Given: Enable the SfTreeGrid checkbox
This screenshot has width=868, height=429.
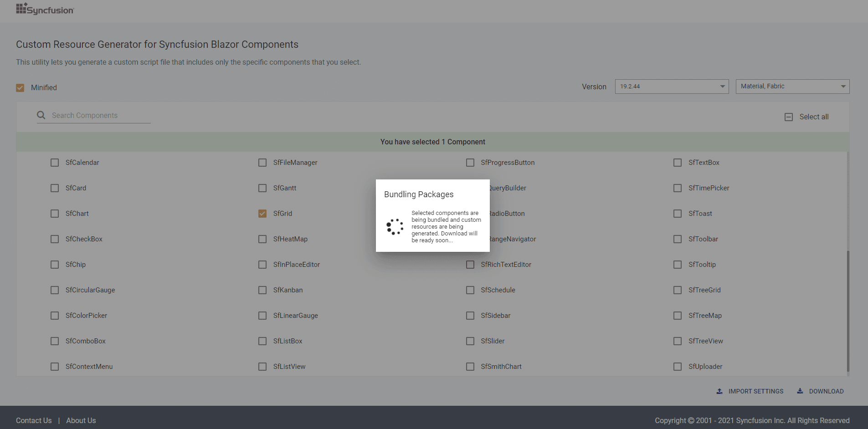Looking at the screenshot, I should [x=678, y=290].
